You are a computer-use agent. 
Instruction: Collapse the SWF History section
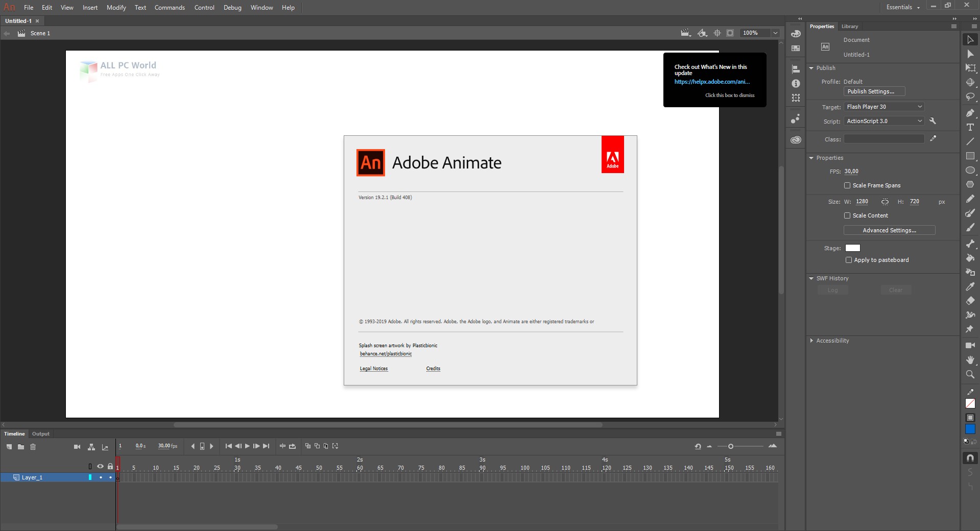812,278
